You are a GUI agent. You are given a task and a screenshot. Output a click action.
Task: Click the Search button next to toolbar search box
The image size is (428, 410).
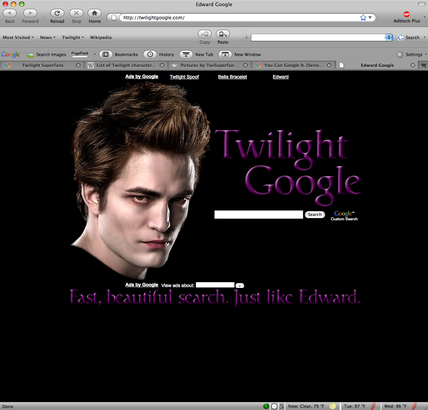pos(409,37)
